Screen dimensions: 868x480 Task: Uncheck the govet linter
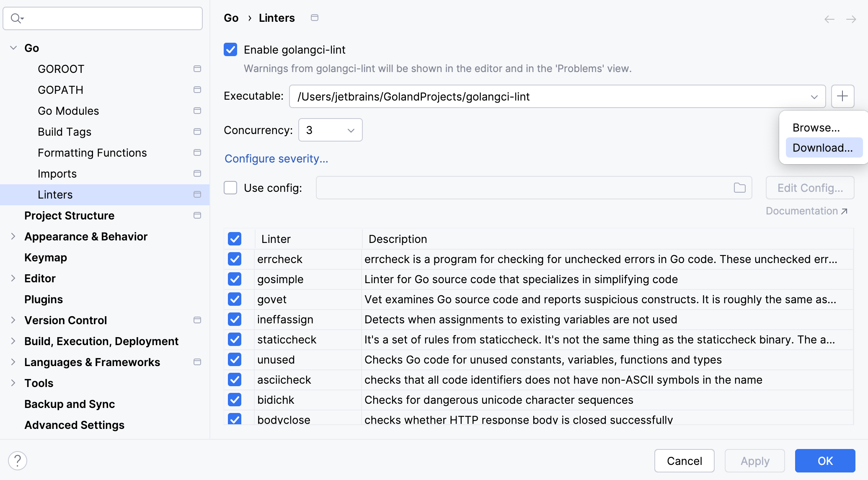tap(235, 299)
